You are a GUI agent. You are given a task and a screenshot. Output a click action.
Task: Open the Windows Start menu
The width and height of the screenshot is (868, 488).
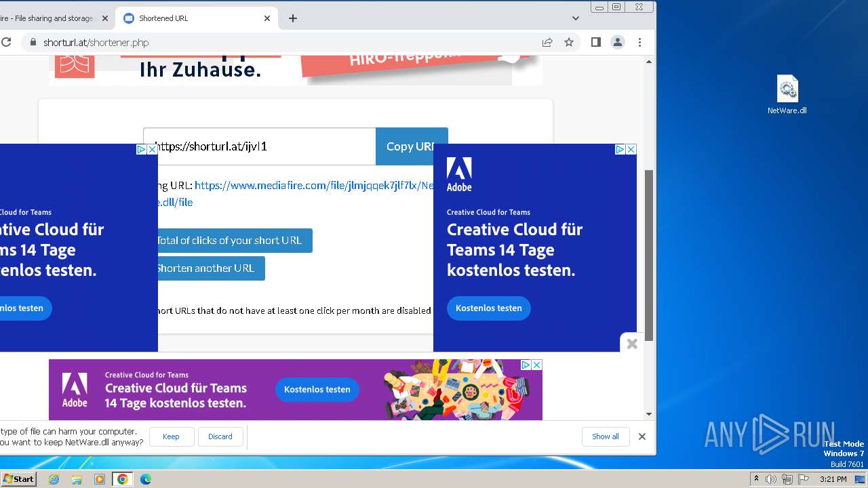click(x=18, y=479)
